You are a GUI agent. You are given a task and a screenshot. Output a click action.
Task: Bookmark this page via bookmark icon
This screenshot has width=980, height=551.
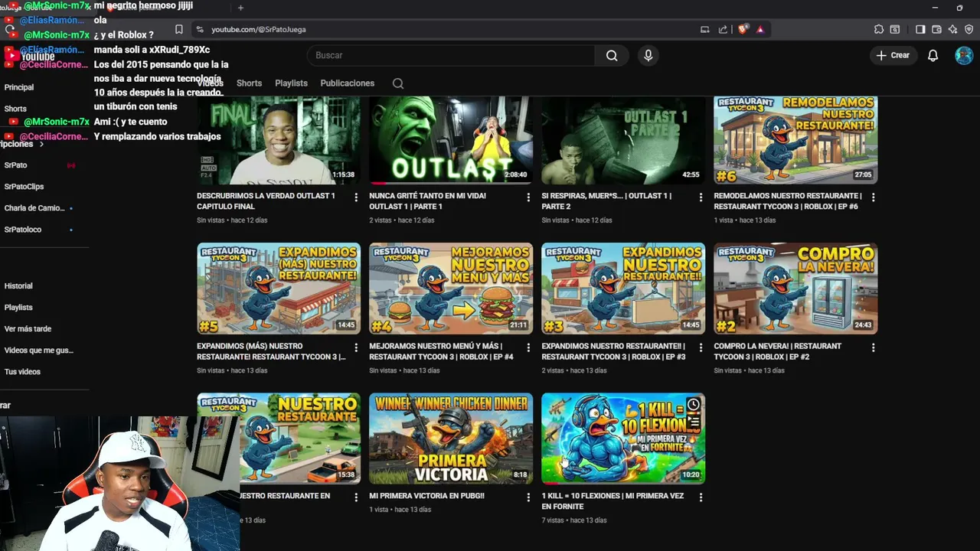(178, 29)
